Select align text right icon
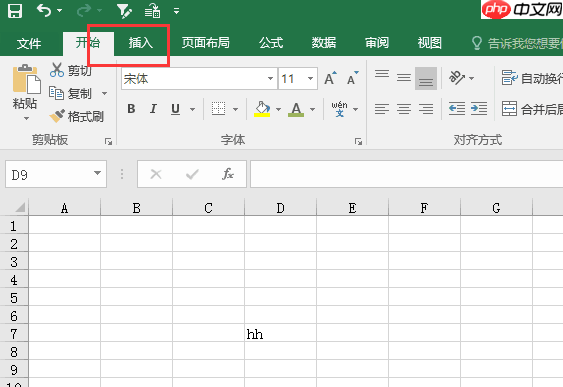 coord(426,109)
